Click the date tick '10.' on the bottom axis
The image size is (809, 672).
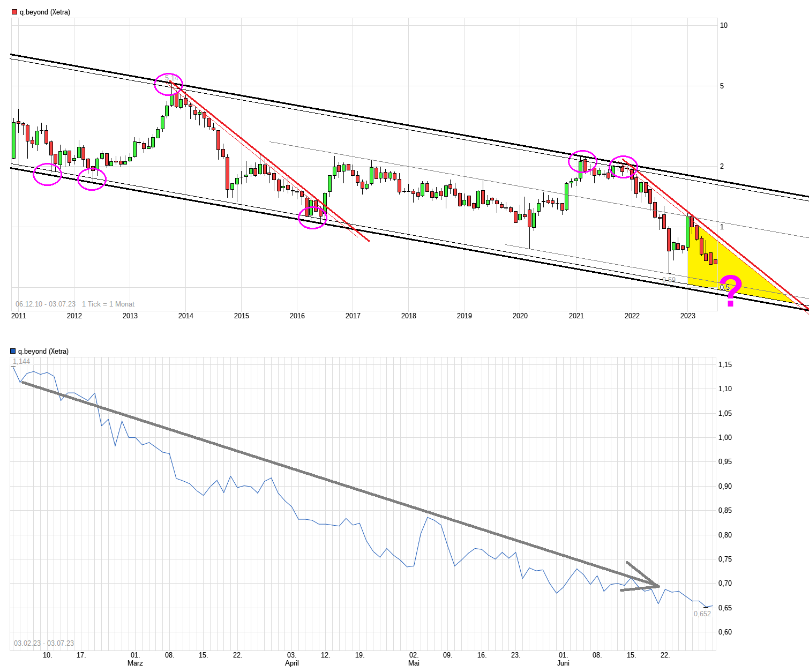pyautogui.click(x=47, y=655)
